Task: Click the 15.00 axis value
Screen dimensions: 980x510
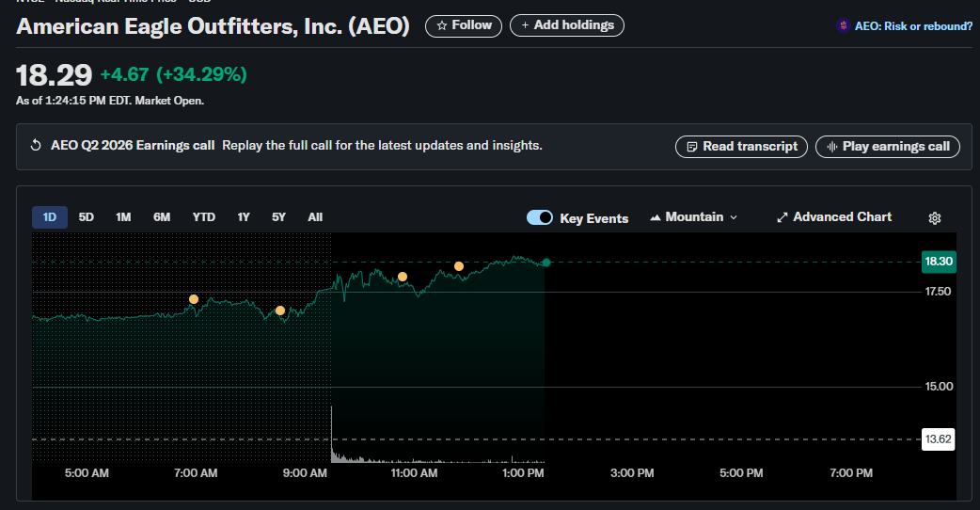Action: pyautogui.click(x=939, y=386)
